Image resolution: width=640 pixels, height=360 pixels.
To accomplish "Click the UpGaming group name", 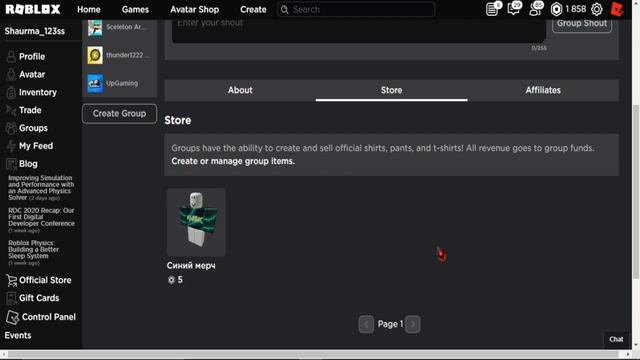I will [122, 83].
